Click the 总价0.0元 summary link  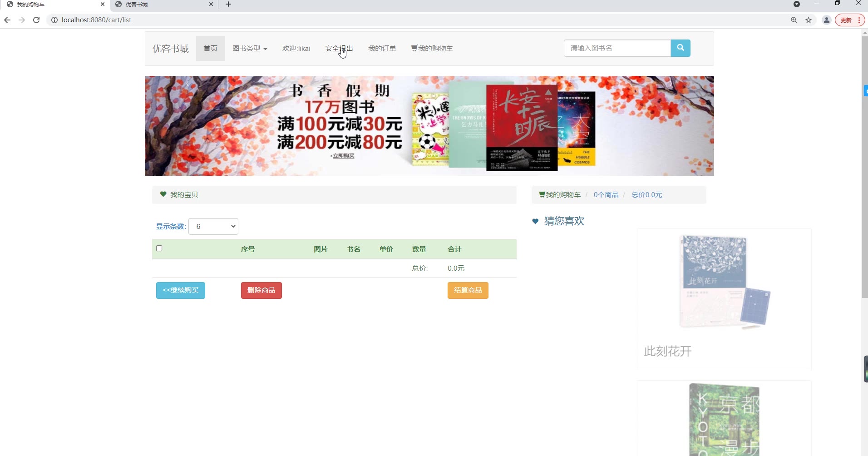[647, 195]
